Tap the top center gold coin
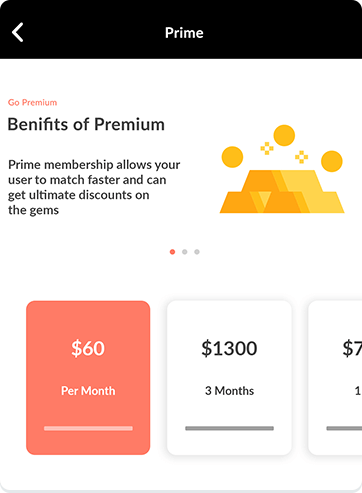The image size is (362, 493). [284, 135]
